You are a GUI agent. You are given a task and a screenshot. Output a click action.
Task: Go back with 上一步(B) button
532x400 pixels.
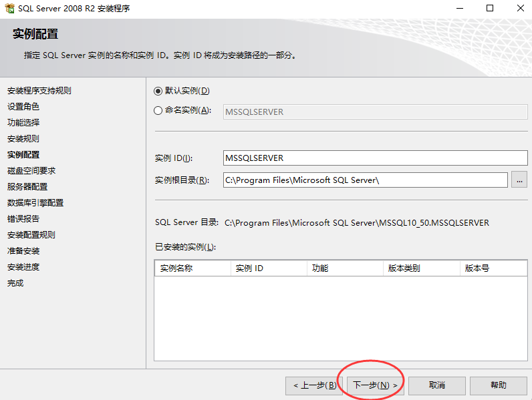[314, 385]
